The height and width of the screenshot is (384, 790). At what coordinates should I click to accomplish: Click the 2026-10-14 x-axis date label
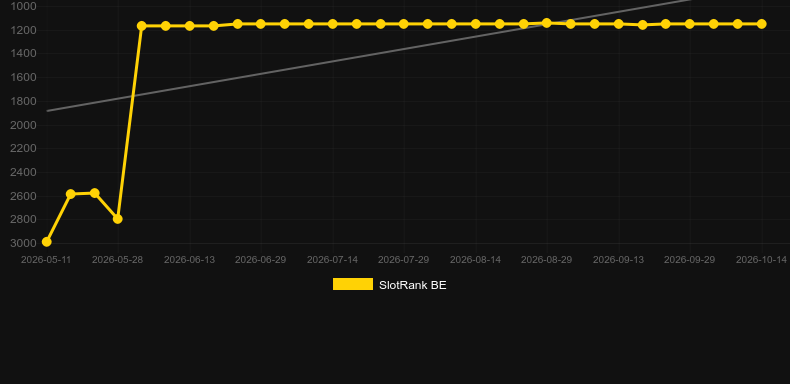click(761, 260)
